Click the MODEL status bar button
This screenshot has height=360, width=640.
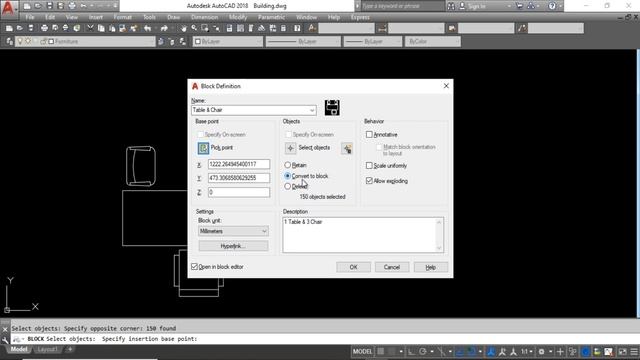[x=362, y=351]
